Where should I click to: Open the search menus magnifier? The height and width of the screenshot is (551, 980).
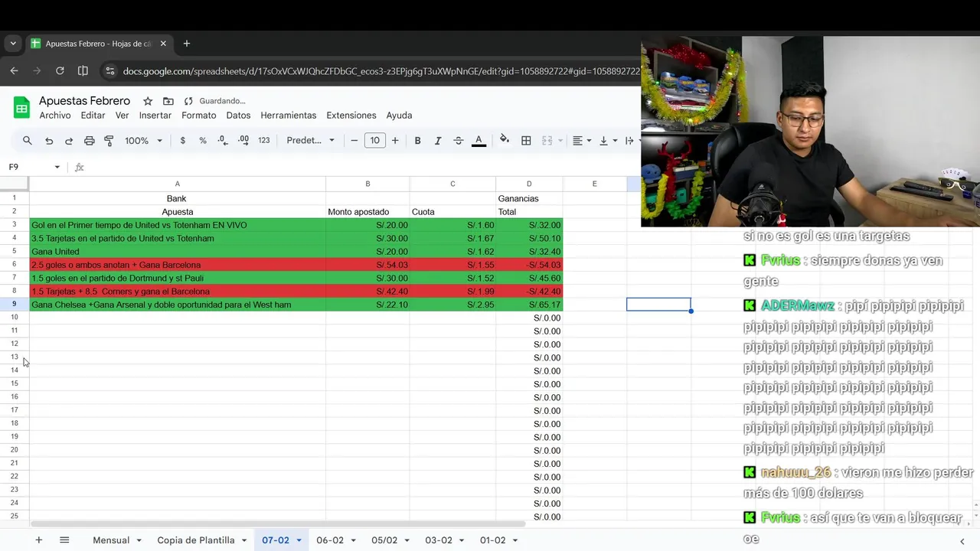pyautogui.click(x=28, y=141)
